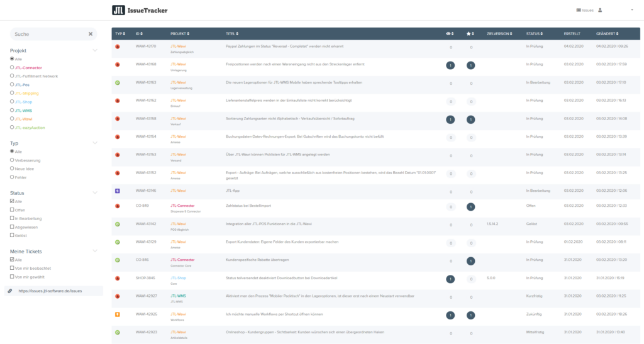Enable the 'Von mir beobachtet' checkbox
Viewport: 644px width, 344px height.
12,268
